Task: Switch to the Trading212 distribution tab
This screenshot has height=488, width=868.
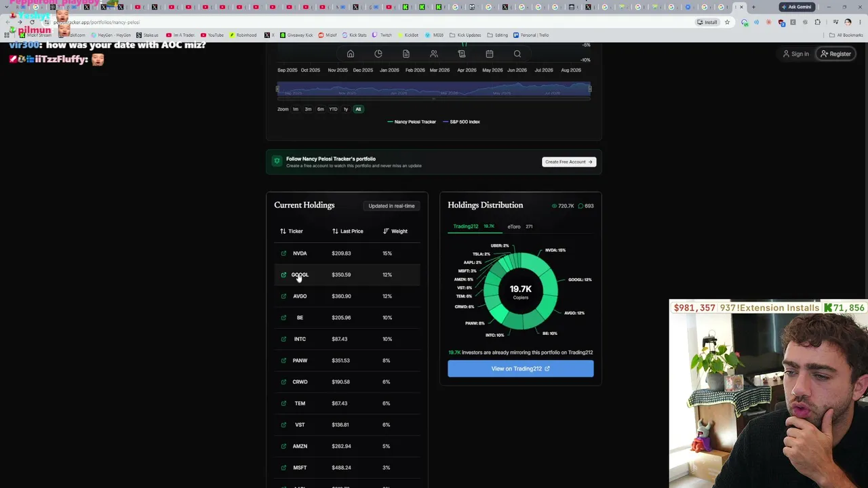Action: (x=474, y=226)
